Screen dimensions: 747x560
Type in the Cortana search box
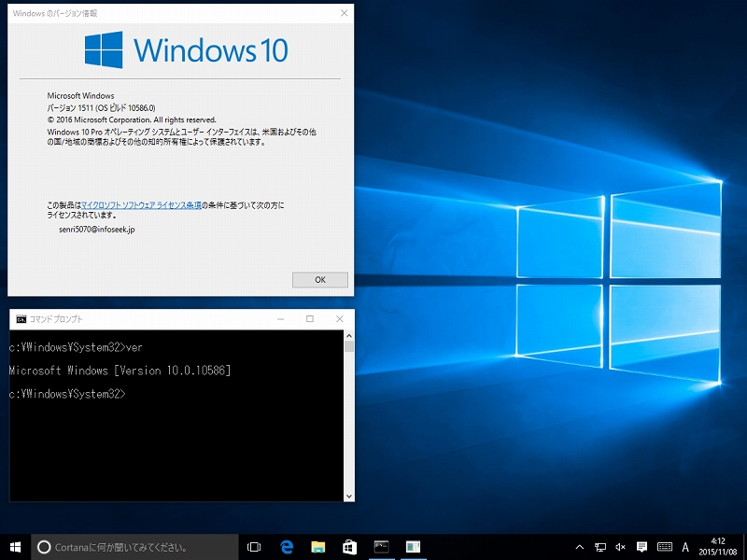(x=134, y=547)
